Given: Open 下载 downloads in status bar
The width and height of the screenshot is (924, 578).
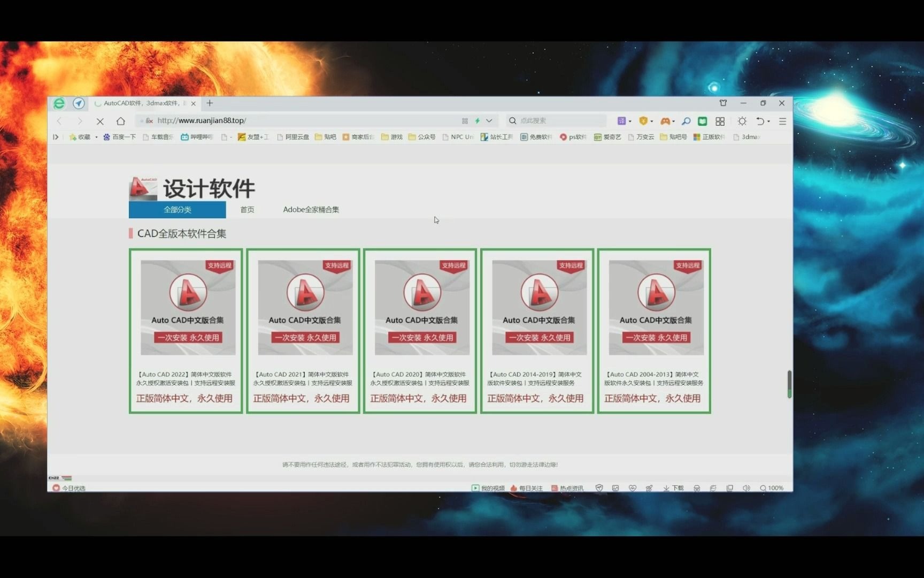Looking at the screenshot, I should (673, 488).
